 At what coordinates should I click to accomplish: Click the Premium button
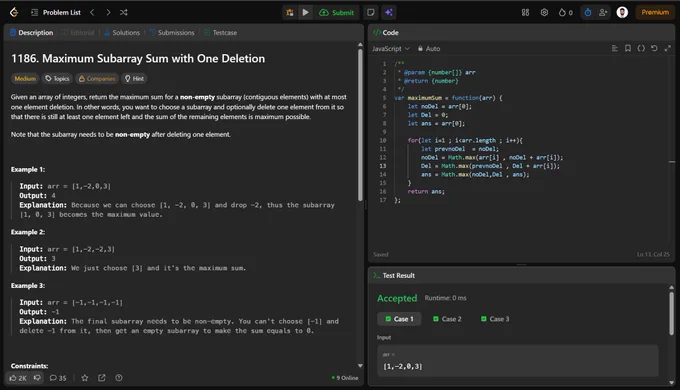point(655,13)
